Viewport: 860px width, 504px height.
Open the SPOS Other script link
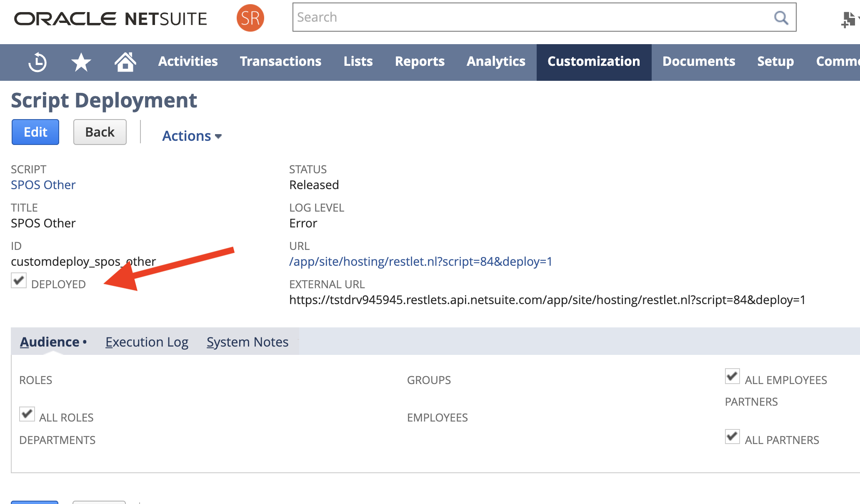43,185
